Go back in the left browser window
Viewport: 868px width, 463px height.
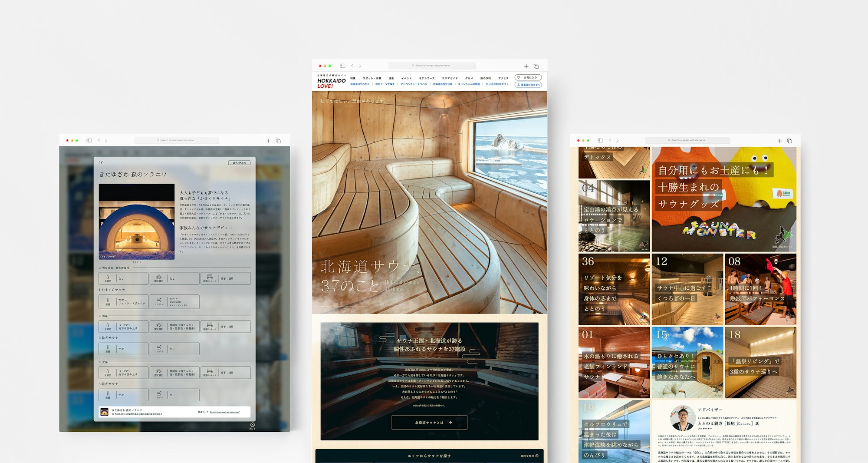point(99,140)
